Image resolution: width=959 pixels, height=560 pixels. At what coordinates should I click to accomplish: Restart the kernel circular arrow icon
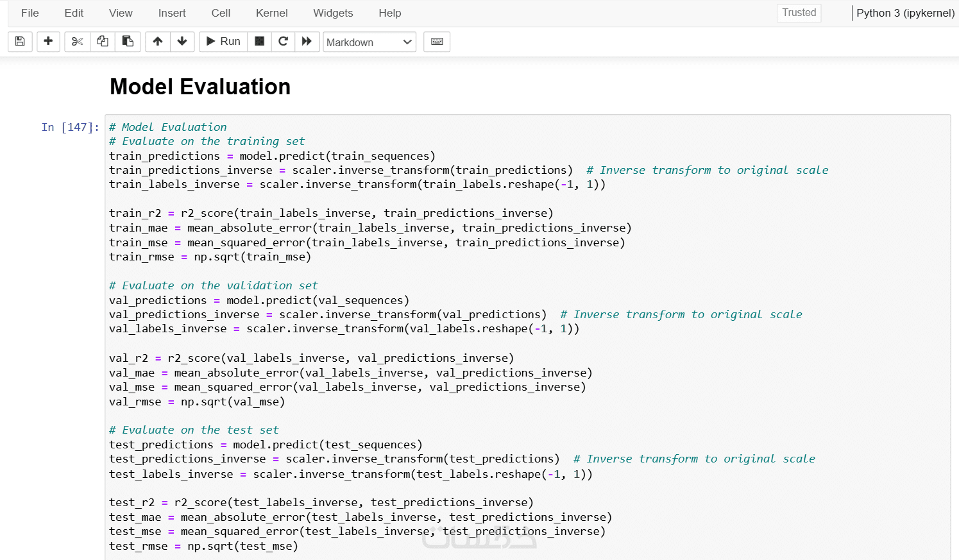pyautogui.click(x=283, y=42)
